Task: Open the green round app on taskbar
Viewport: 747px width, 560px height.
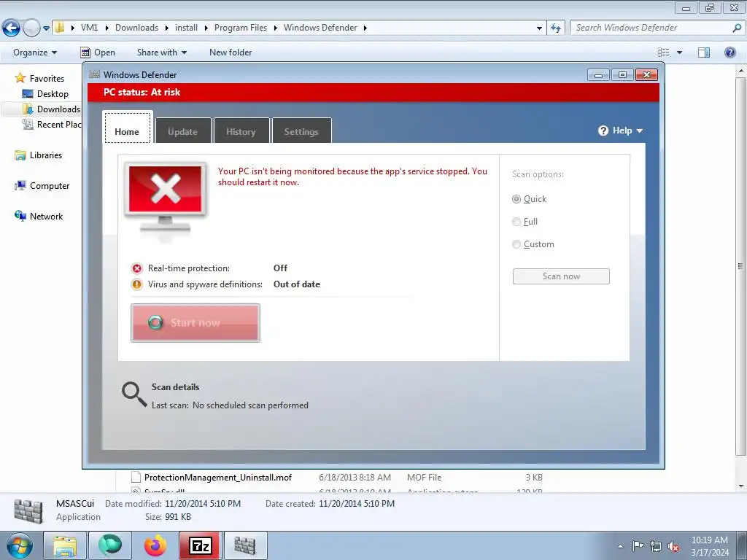Action: coord(110,545)
